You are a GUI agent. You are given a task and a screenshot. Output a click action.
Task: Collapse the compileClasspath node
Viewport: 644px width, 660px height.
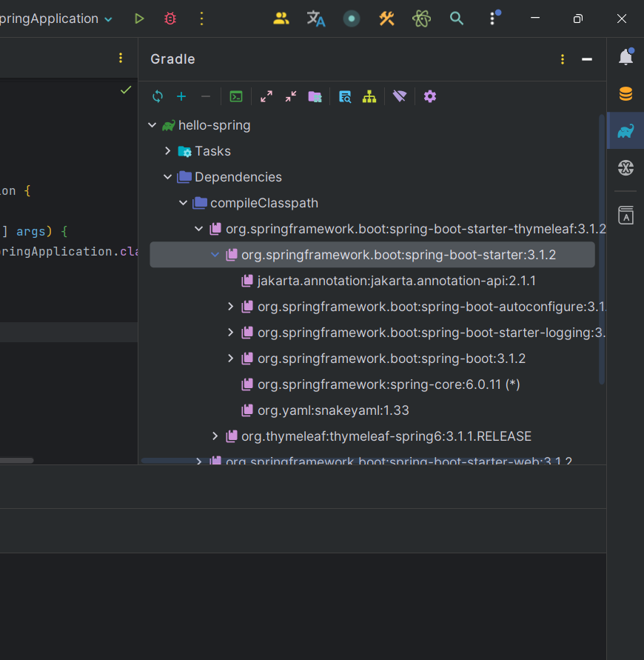[184, 203]
